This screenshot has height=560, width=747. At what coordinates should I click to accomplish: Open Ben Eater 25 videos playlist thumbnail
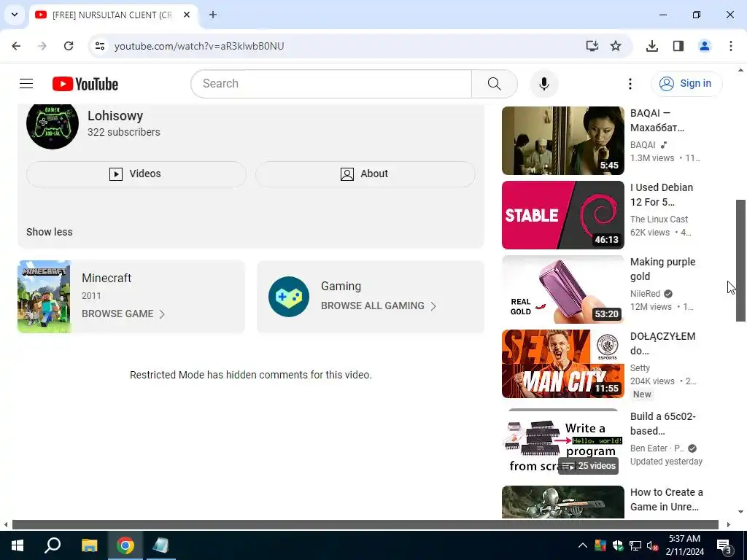pyautogui.click(x=562, y=442)
